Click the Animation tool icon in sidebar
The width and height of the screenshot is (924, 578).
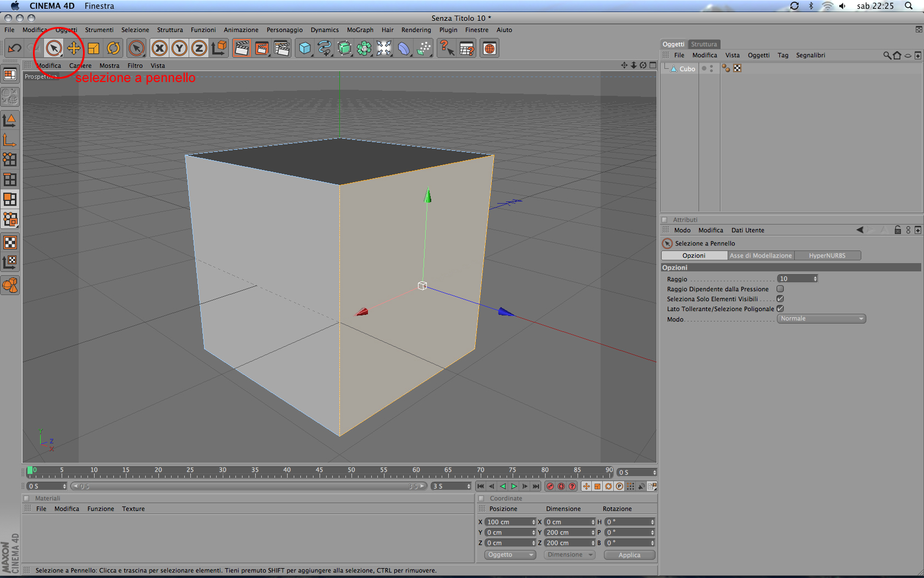point(10,285)
